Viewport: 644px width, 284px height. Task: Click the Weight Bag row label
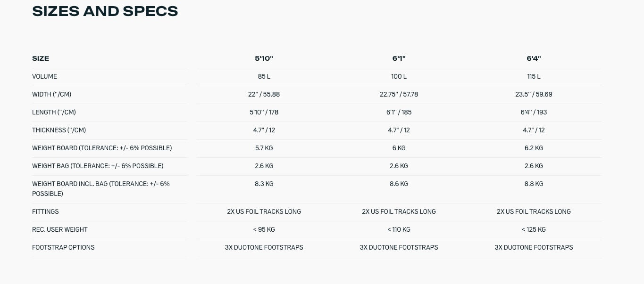pos(98,166)
